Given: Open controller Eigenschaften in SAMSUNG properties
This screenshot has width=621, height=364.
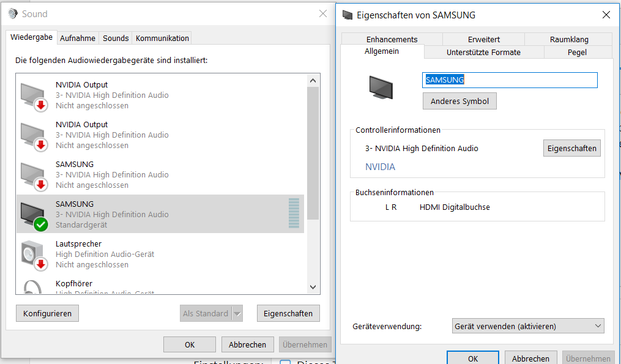Looking at the screenshot, I should [x=572, y=148].
